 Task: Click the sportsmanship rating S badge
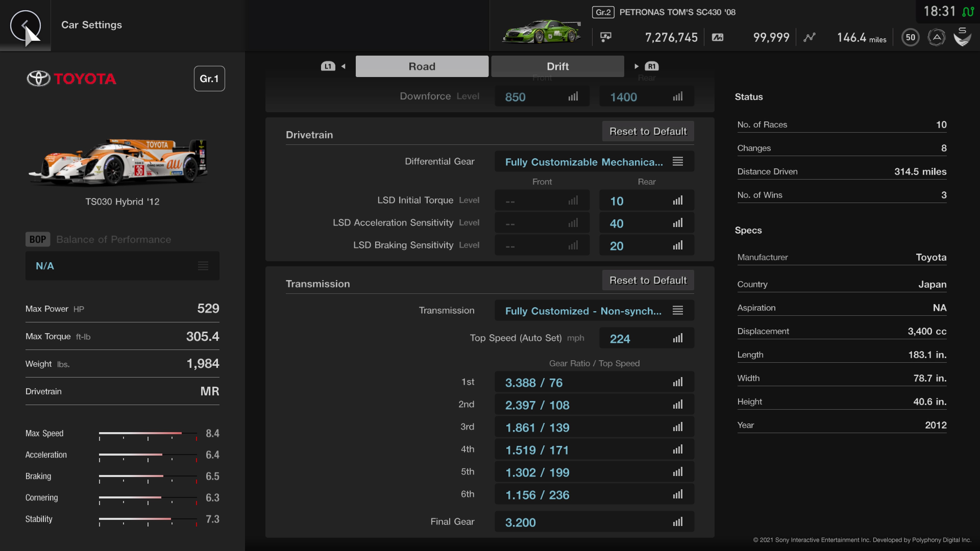pyautogui.click(x=962, y=37)
